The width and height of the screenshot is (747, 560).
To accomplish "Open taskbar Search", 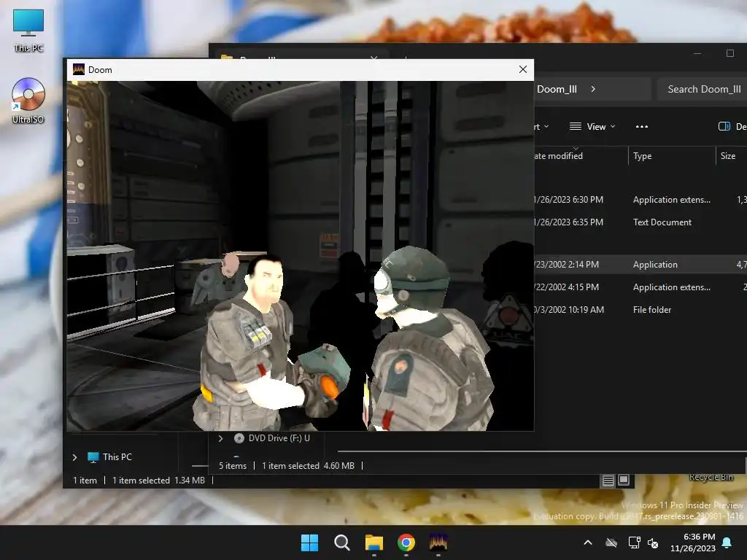I will (341, 542).
